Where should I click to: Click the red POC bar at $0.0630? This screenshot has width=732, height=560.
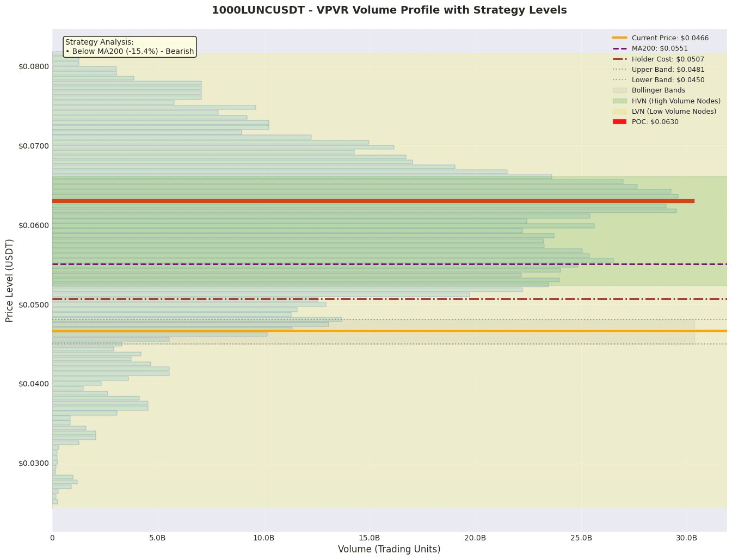click(373, 201)
